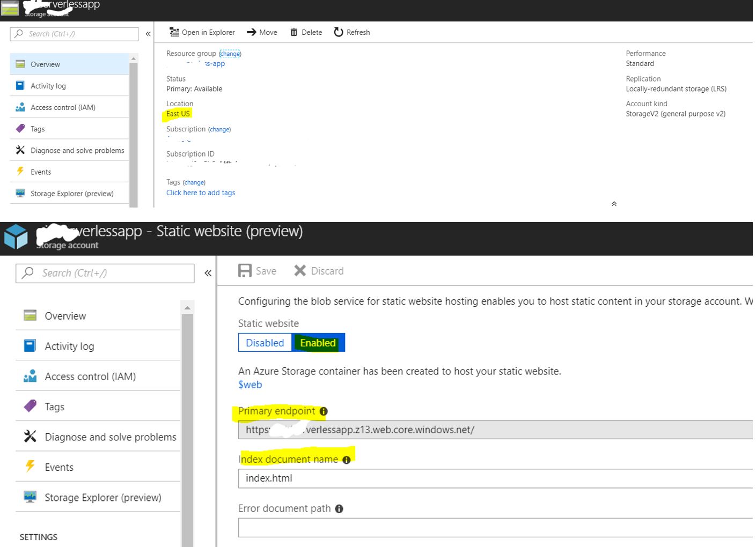The image size is (756, 547).
Task: Click the Primary endpoint info icon
Action: click(324, 411)
